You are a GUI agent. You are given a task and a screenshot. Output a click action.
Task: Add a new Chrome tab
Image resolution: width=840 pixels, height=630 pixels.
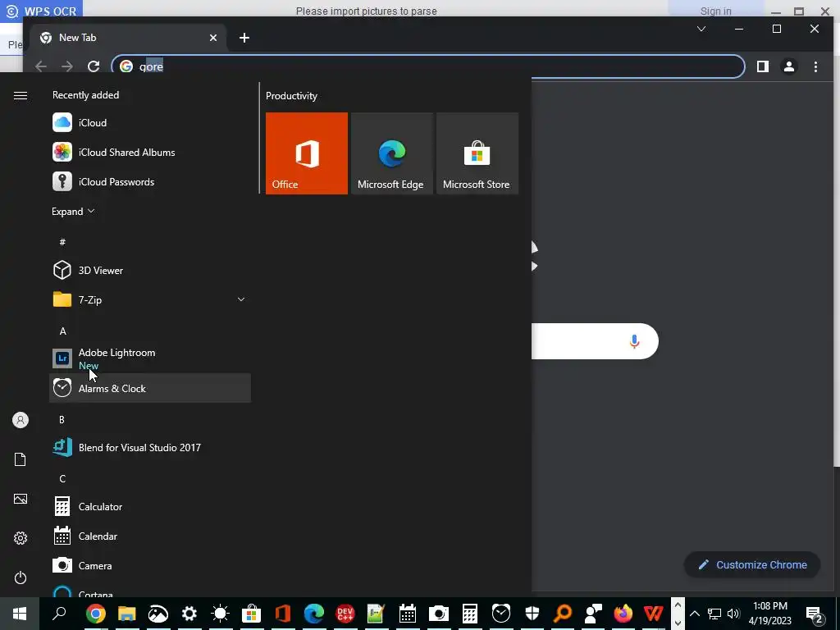pyautogui.click(x=244, y=38)
